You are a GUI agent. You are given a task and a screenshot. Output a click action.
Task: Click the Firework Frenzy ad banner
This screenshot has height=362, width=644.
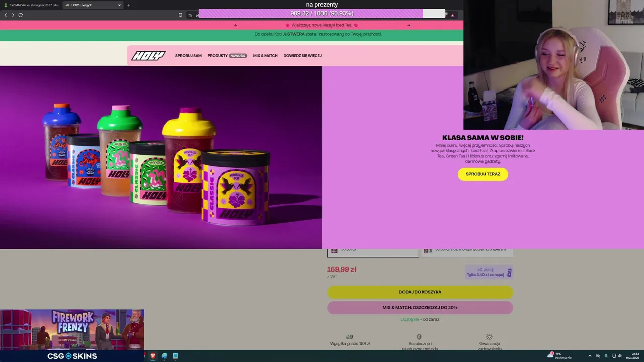pyautogui.click(x=72, y=330)
